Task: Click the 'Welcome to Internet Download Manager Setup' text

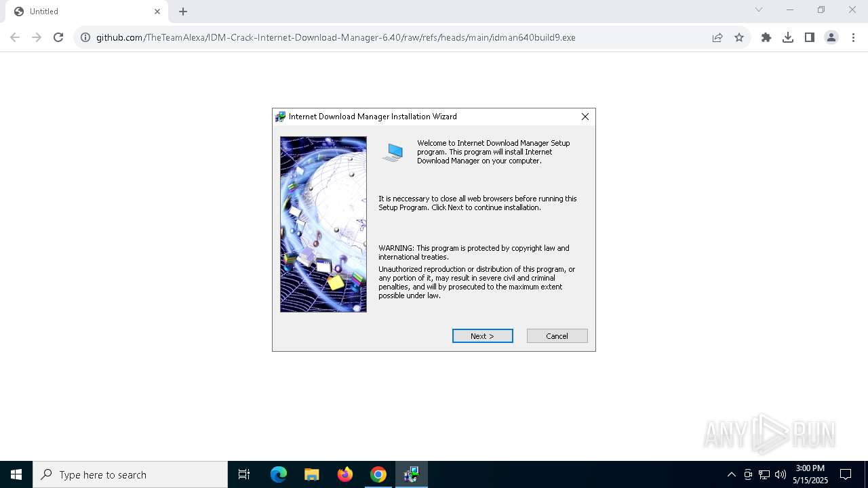Action: [x=493, y=152]
